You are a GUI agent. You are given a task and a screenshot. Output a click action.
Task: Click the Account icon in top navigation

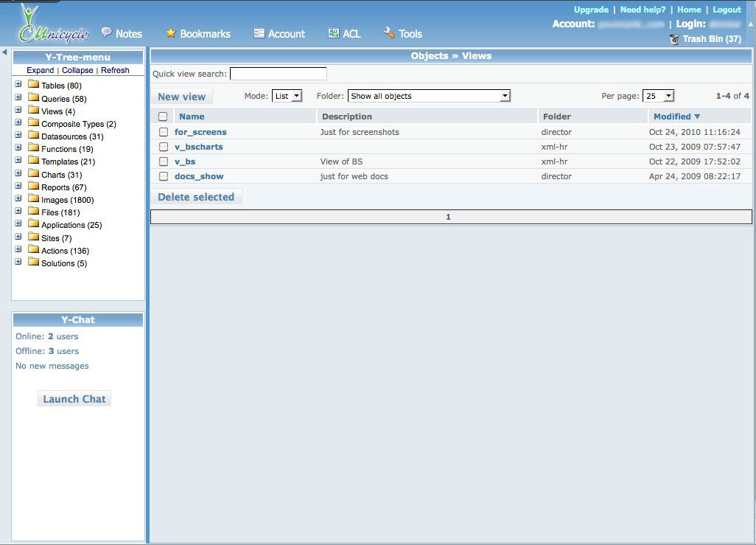tap(259, 33)
